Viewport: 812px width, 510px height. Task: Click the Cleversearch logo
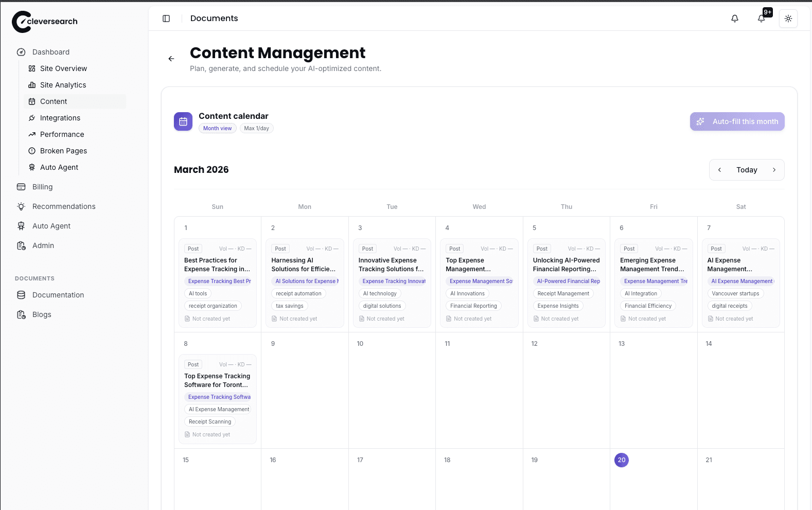pos(45,22)
